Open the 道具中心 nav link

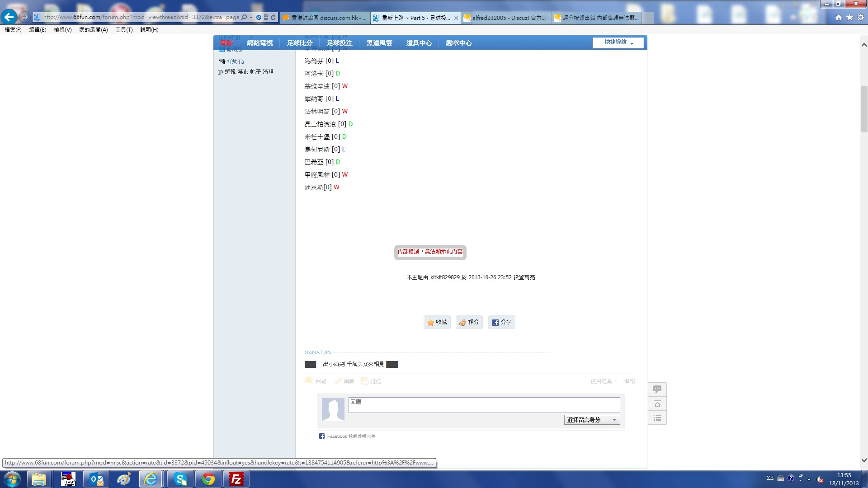tap(419, 43)
